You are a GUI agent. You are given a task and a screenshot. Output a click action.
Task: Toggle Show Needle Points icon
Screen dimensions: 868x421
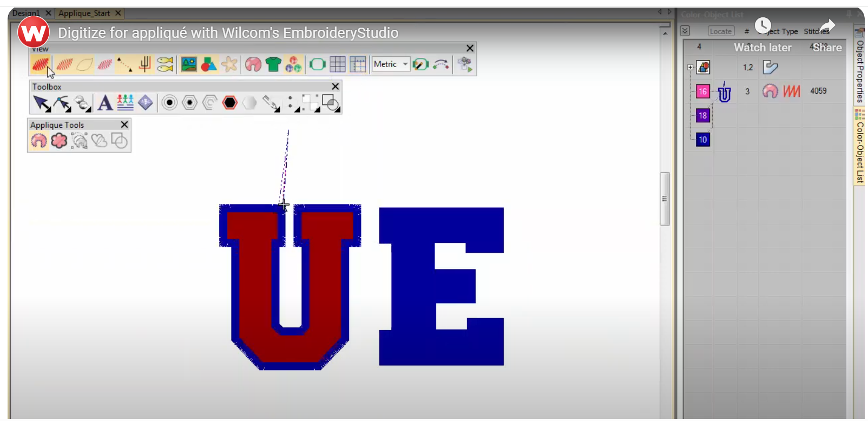[x=105, y=64]
